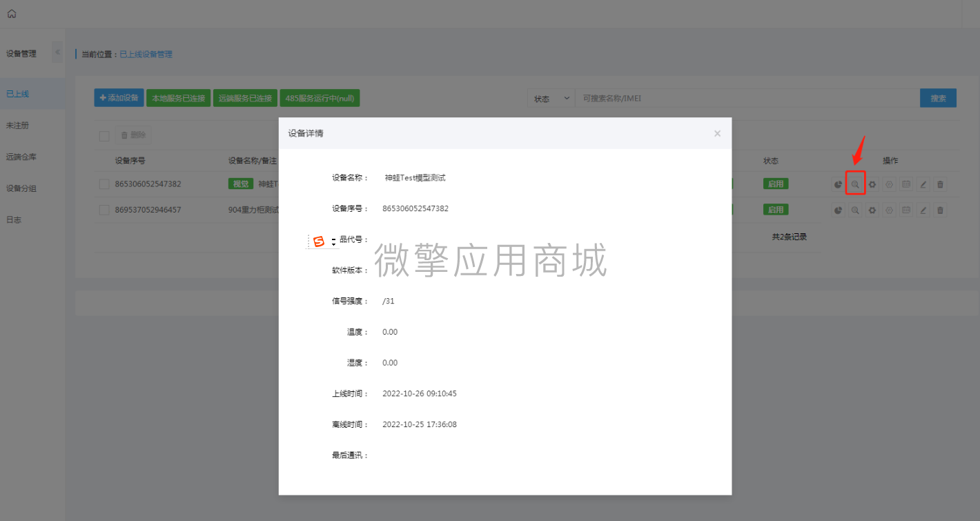
Task: Check the box for device 869537052946457
Action: click(x=104, y=210)
